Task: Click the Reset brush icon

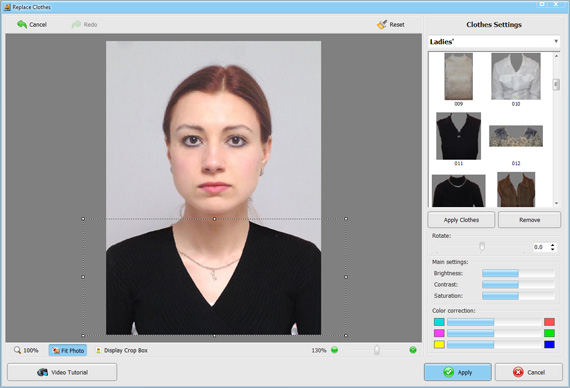Action: pyautogui.click(x=382, y=24)
